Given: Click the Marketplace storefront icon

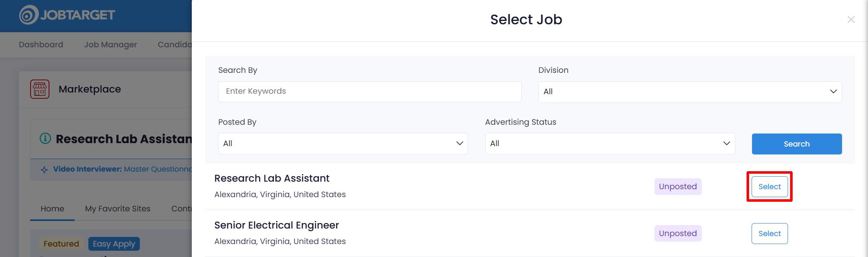Looking at the screenshot, I should (x=40, y=89).
